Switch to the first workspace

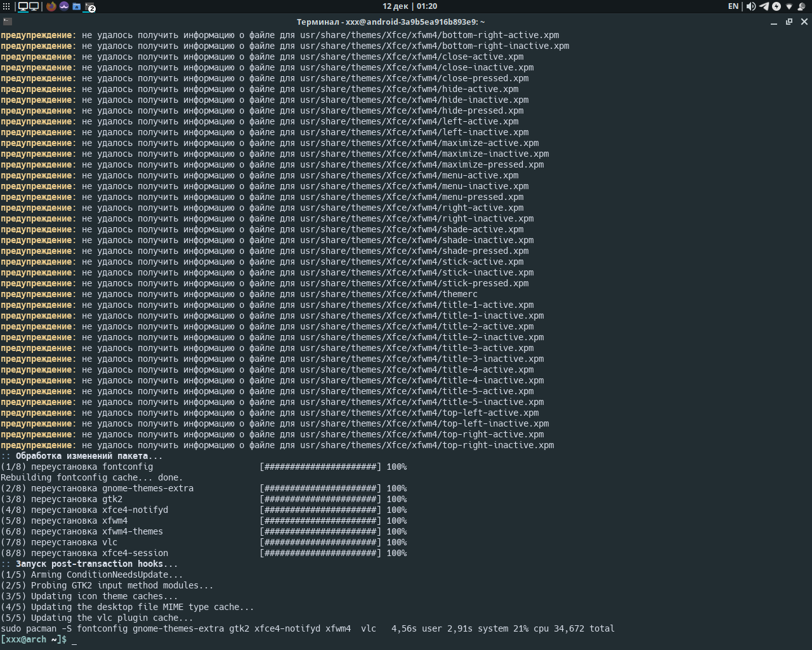[23, 6]
